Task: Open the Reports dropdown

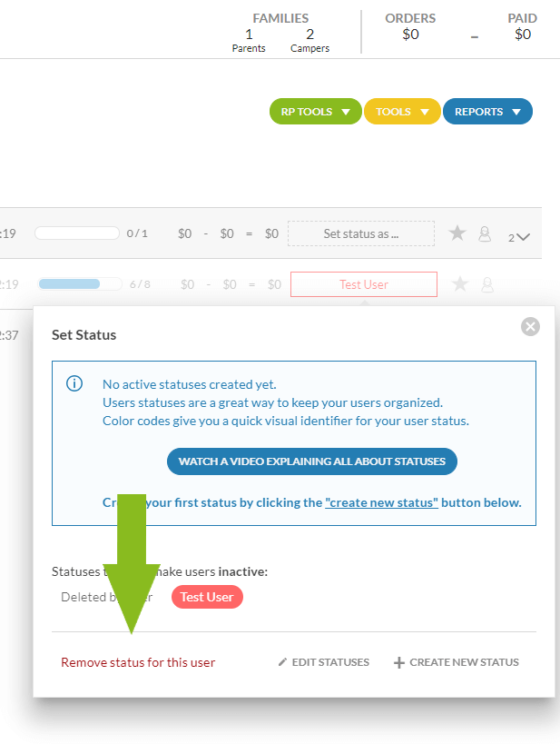Action: [487, 112]
